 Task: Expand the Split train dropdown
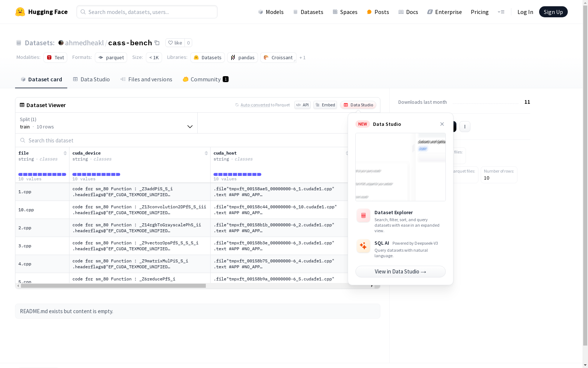point(107,123)
